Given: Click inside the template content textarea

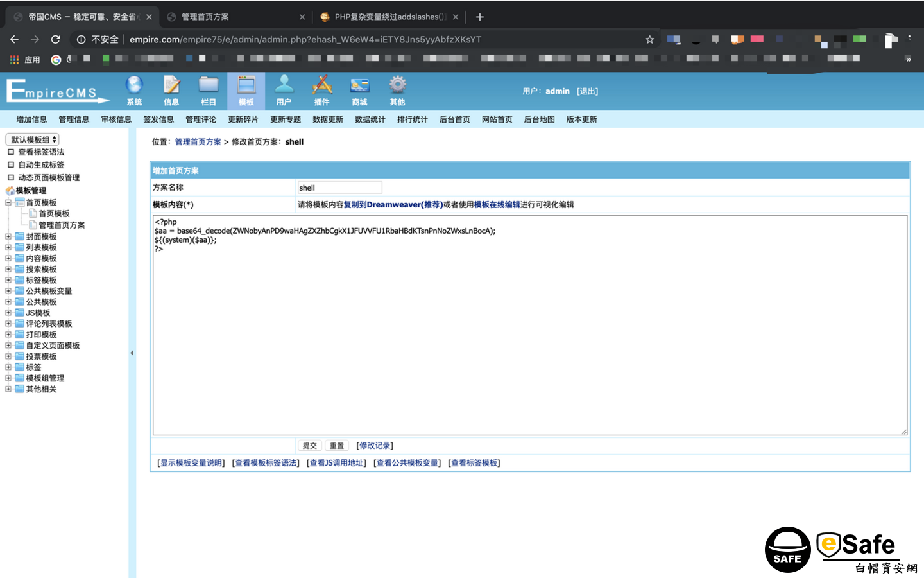Looking at the screenshot, I should [530, 326].
